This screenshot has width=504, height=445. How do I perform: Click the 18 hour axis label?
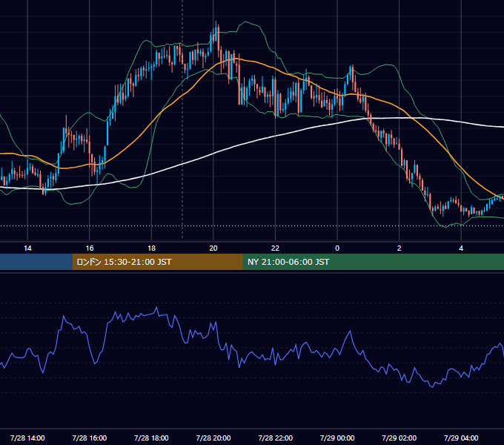151,248
